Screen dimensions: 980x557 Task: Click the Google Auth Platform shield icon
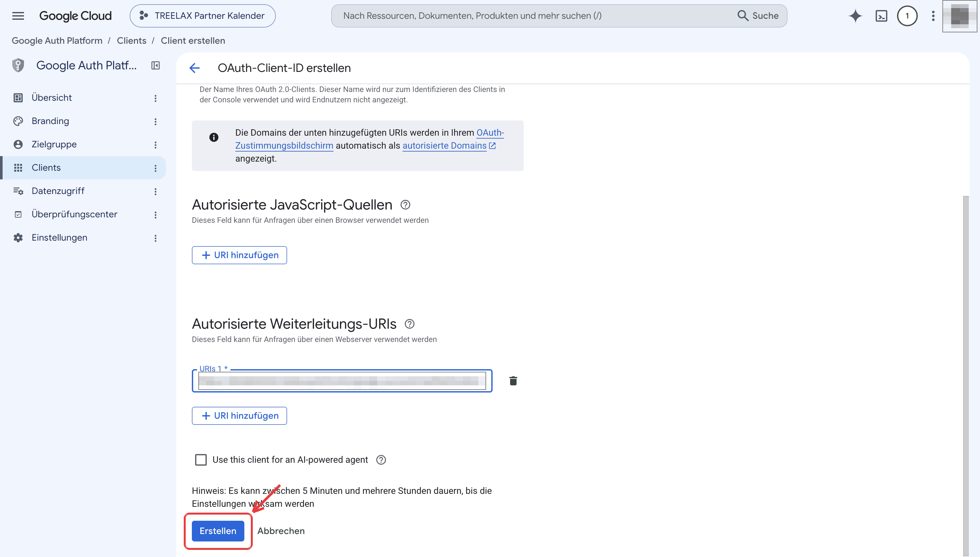coord(18,65)
